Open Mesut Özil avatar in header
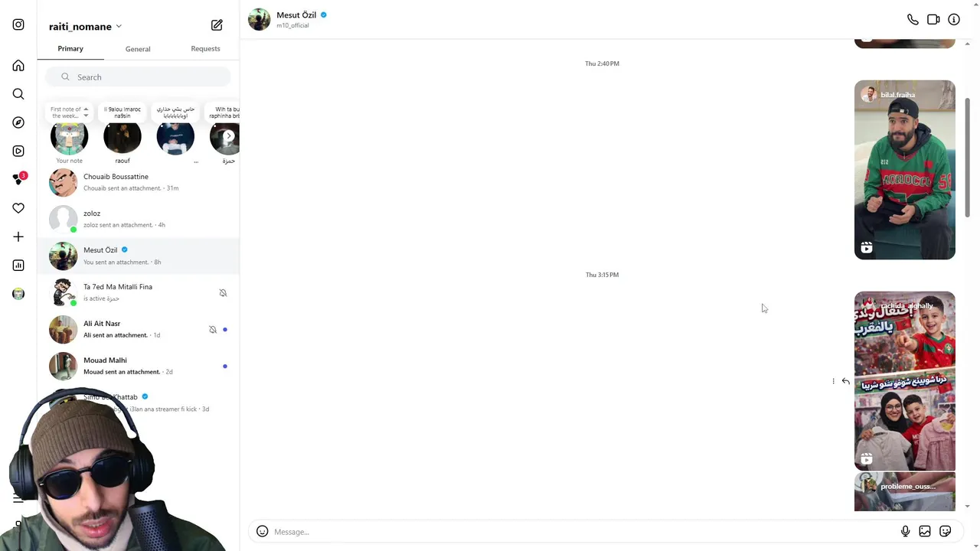Screen dimensions: 980x551 (260, 20)
